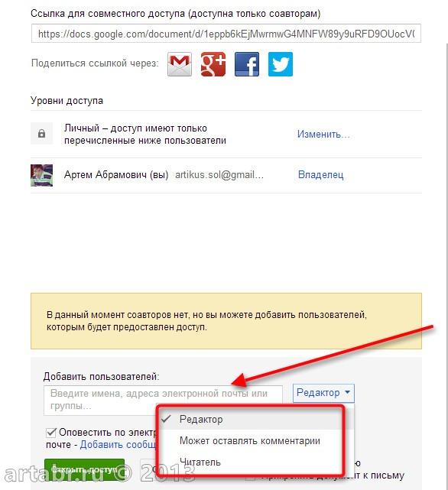Click the green Открыть доступ button
Image resolution: width=448 pixels, height=490 pixels.
[x=84, y=469]
